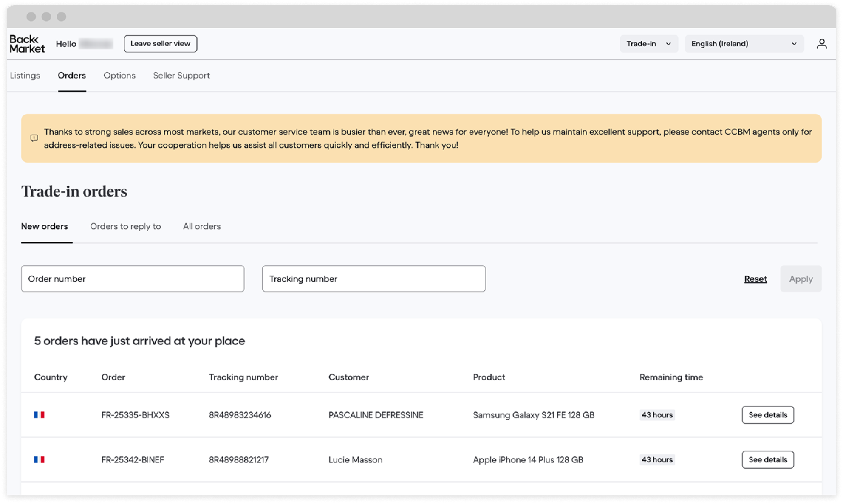843x504 pixels.
Task: View the All orders sub-tab
Action: (202, 226)
